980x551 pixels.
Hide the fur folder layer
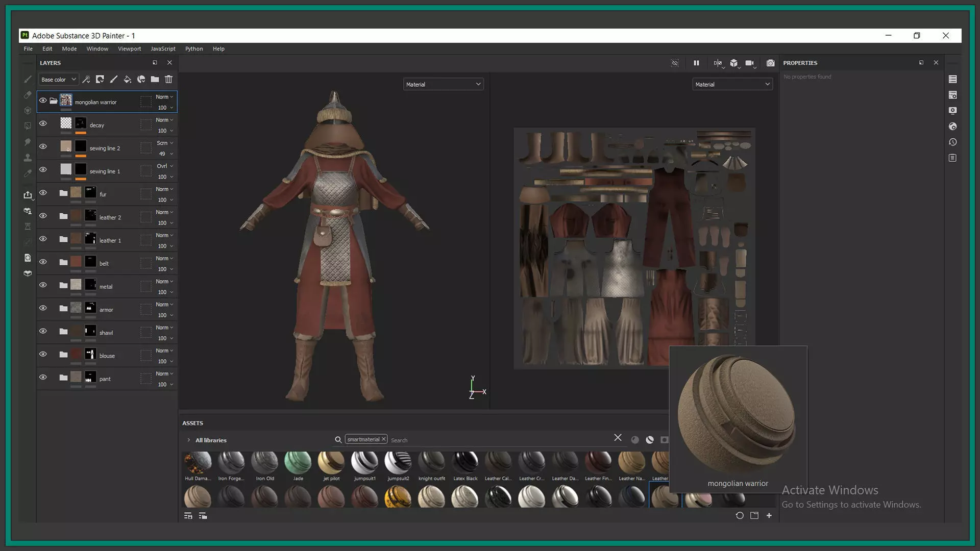tap(43, 193)
